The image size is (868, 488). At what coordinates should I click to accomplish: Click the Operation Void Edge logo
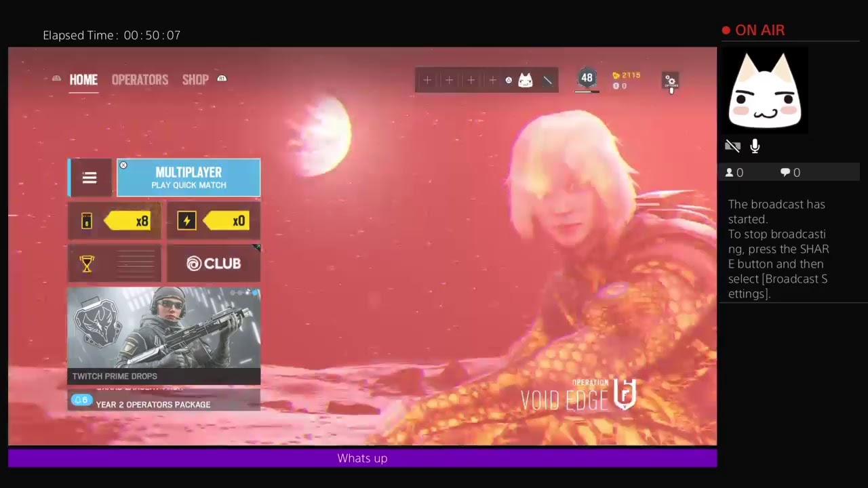click(578, 394)
